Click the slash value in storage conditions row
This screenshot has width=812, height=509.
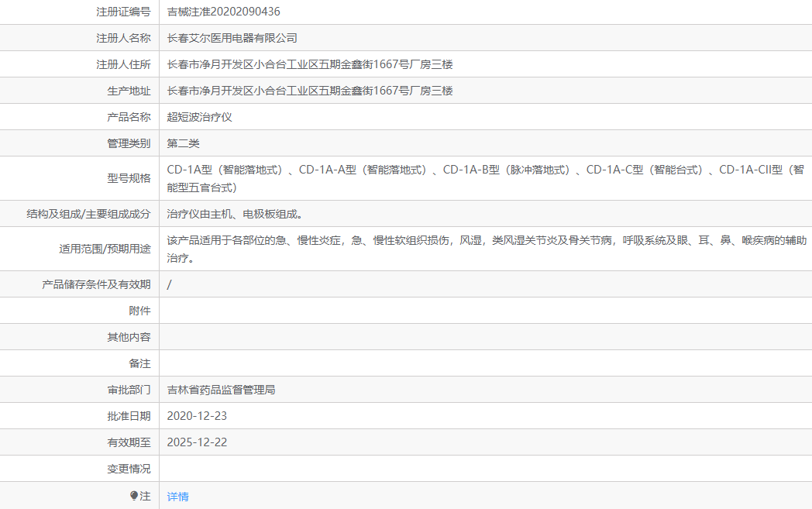[170, 285]
